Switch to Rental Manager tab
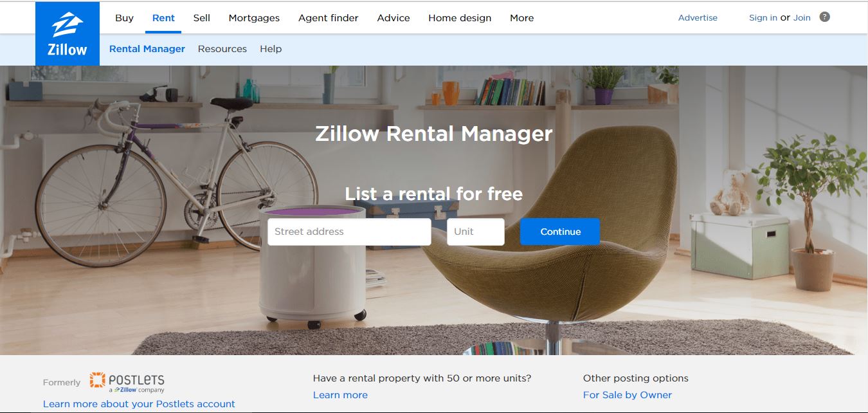This screenshot has height=413, width=868. click(147, 49)
